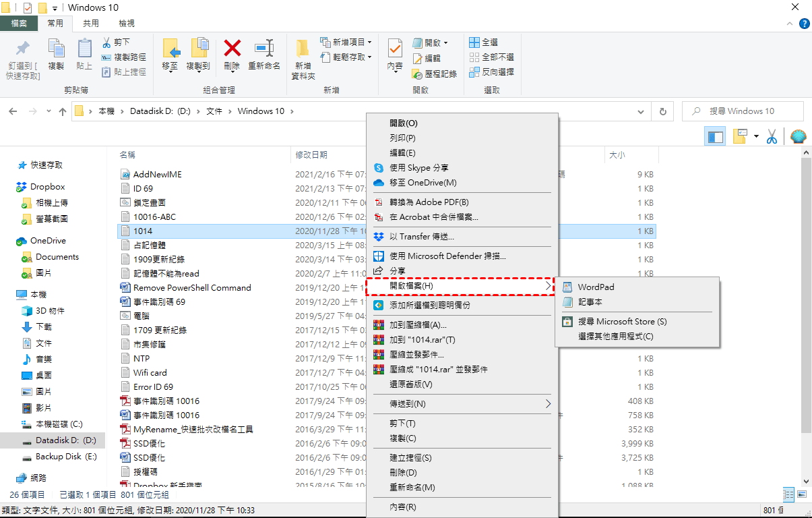The width and height of the screenshot is (812, 518).
Task: Select Backup Disk (E:) in navigation pane
Action: pyautogui.click(x=59, y=457)
